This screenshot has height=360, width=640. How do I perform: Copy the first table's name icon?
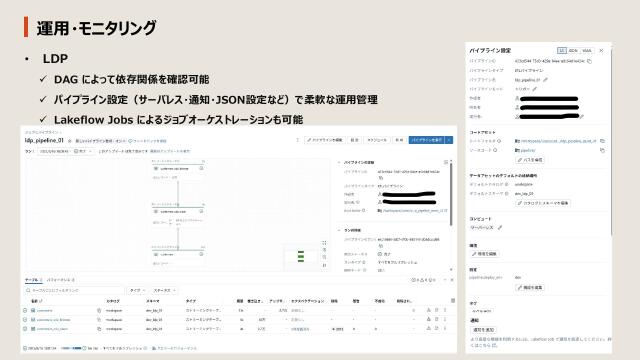[x=99, y=310]
